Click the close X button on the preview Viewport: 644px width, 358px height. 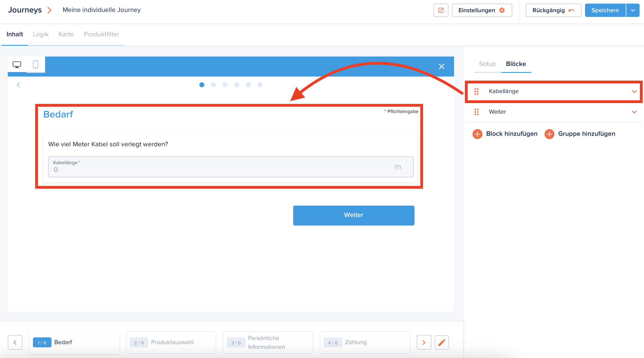pos(441,67)
